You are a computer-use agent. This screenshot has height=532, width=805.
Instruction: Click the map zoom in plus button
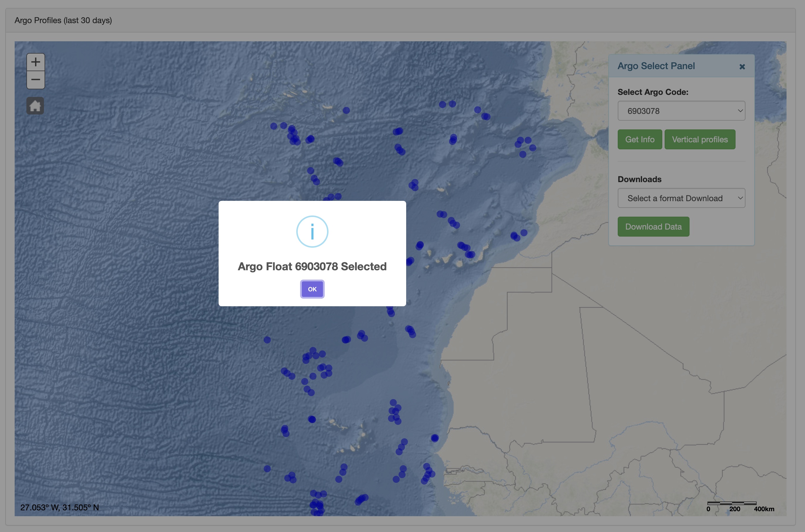tap(36, 62)
